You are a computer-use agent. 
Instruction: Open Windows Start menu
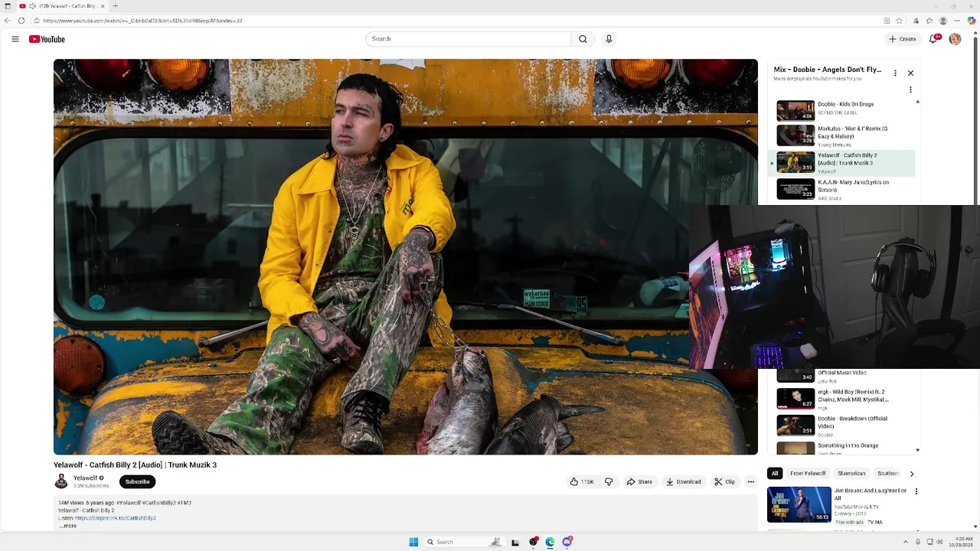413,542
